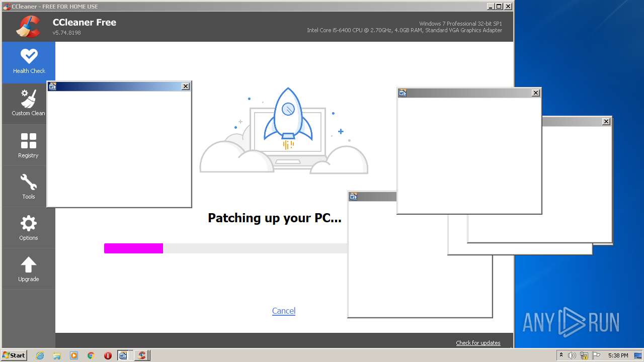Click the CCleaner title bar icon

[x=7, y=7]
